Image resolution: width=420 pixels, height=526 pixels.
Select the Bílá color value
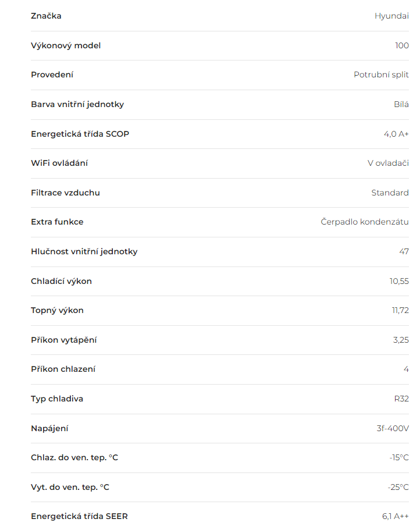(401, 104)
